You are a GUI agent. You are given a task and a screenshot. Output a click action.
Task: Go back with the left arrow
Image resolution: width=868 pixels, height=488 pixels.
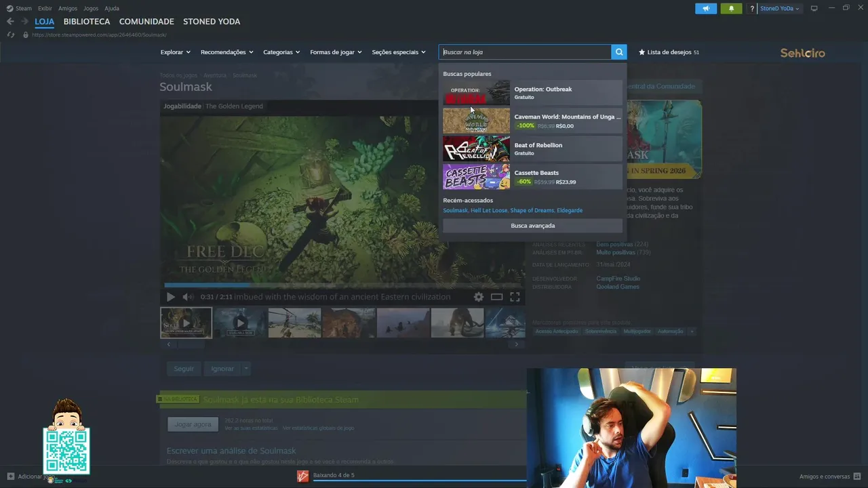click(x=10, y=22)
